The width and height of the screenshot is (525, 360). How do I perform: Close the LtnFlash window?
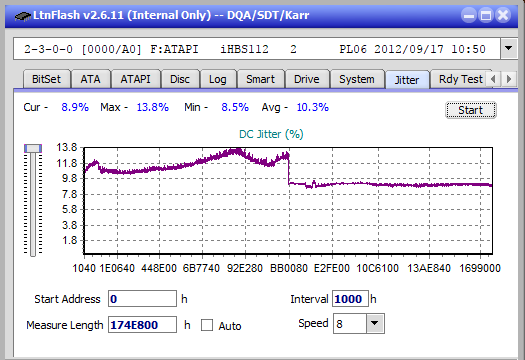[503, 15]
